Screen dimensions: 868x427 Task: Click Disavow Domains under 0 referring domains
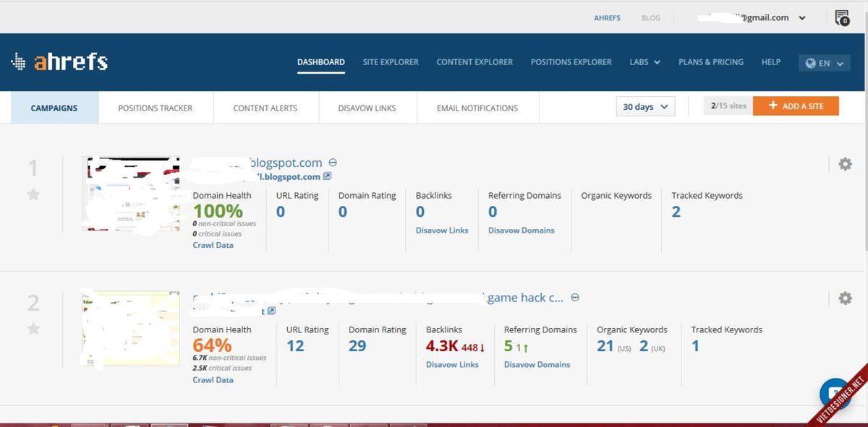[x=522, y=230]
